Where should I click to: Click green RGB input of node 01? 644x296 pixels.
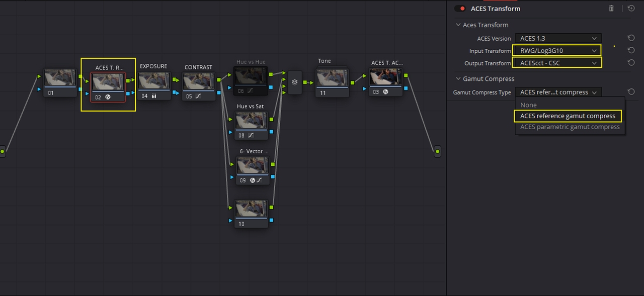click(39, 76)
